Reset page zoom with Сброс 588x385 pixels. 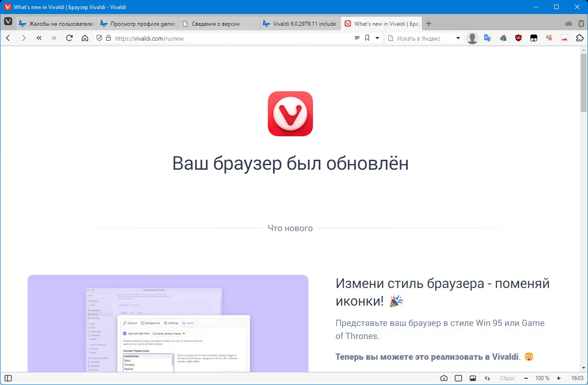point(507,378)
